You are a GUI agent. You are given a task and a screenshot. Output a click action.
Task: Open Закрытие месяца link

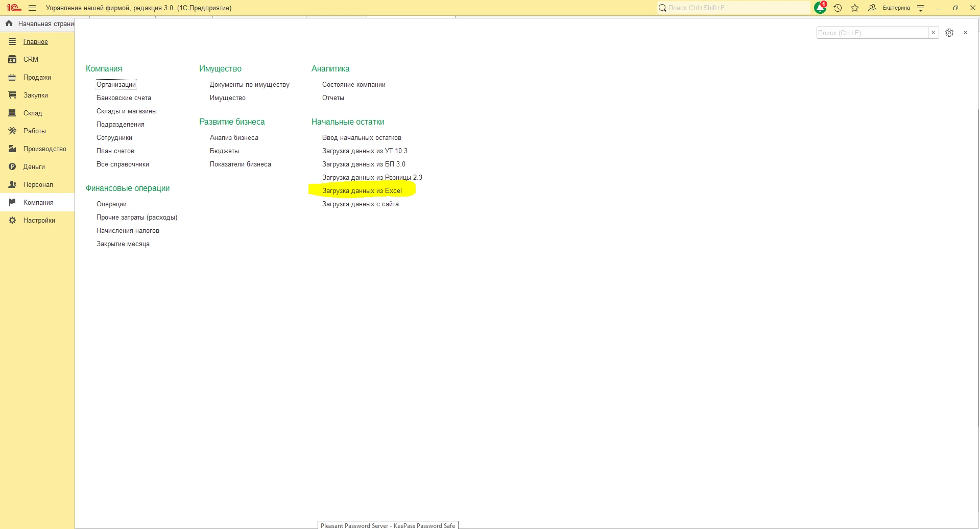123,244
